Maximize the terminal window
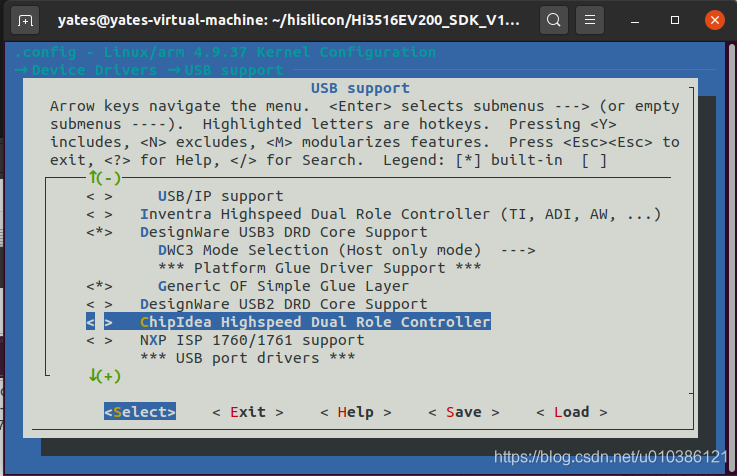The image size is (737, 476). tap(675, 20)
